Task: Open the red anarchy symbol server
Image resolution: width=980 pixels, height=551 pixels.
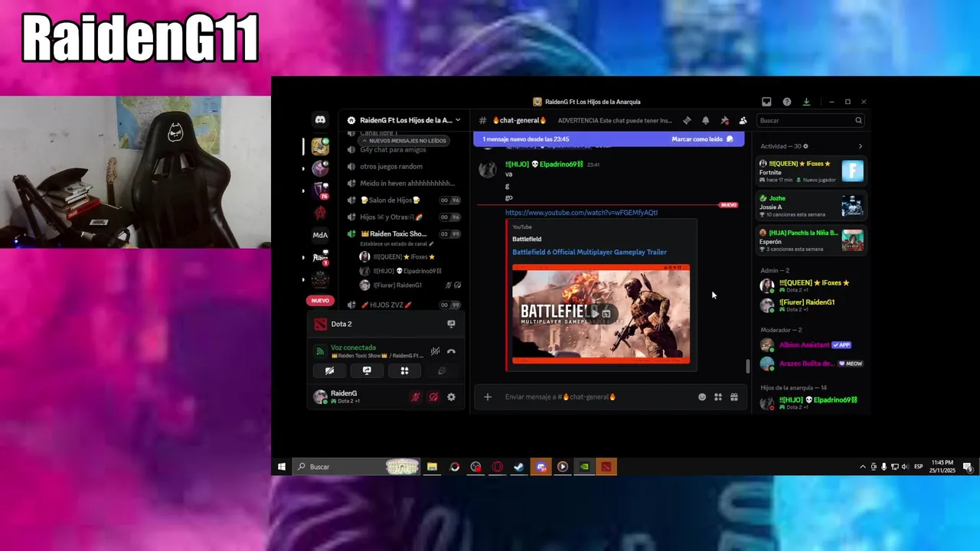Action: (320, 213)
